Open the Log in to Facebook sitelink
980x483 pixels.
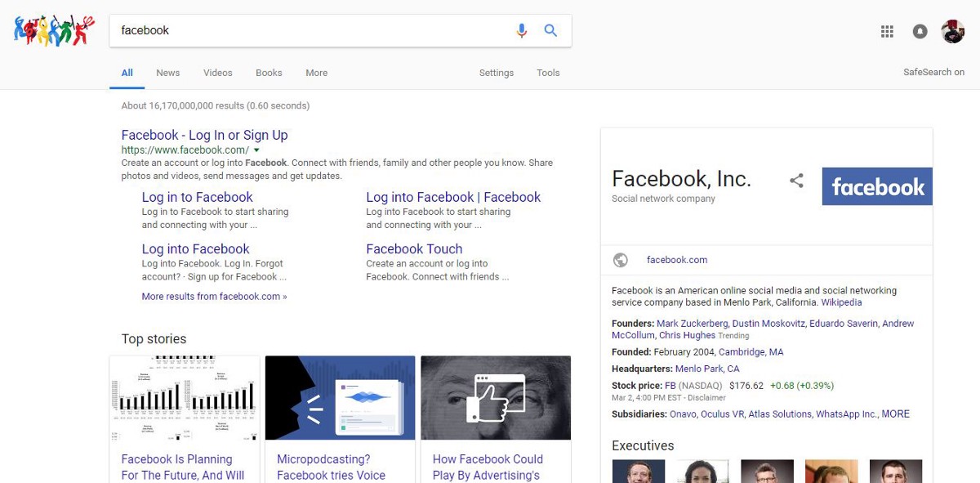pyautogui.click(x=198, y=197)
